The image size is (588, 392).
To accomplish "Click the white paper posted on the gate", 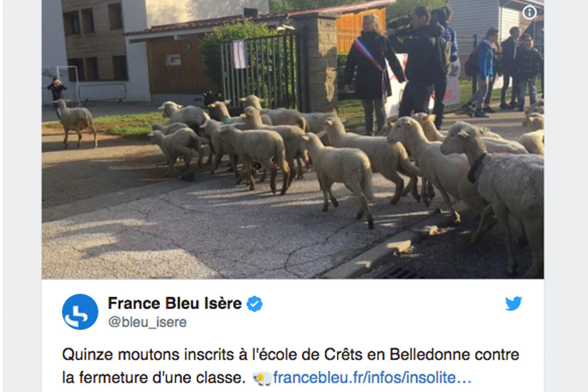I will click(239, 54).
